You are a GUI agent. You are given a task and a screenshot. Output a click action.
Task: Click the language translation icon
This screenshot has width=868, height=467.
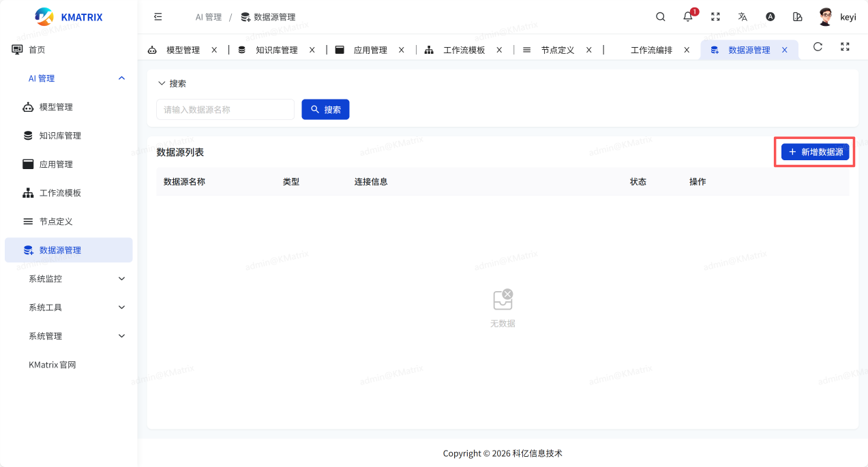click(x=743, y=17)
